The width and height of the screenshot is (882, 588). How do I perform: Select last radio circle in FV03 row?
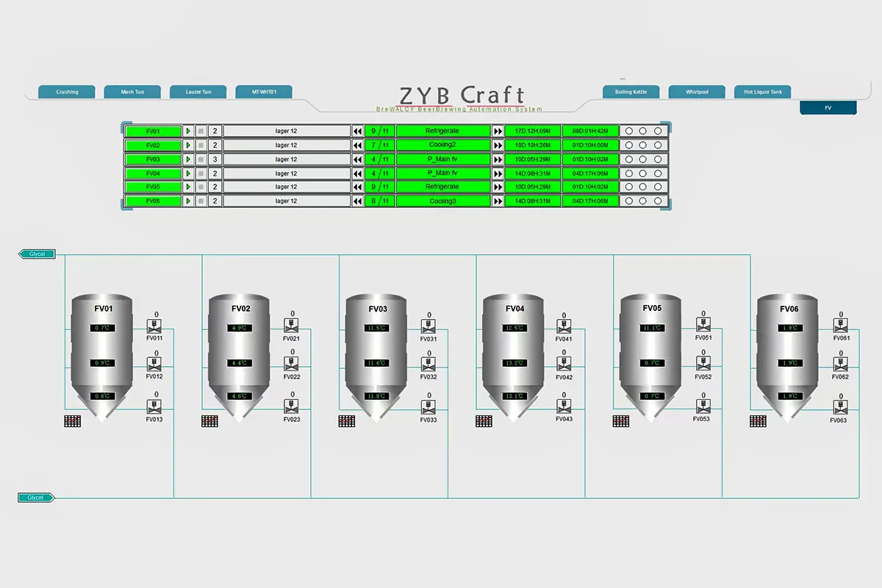click(x=658, y=159)
